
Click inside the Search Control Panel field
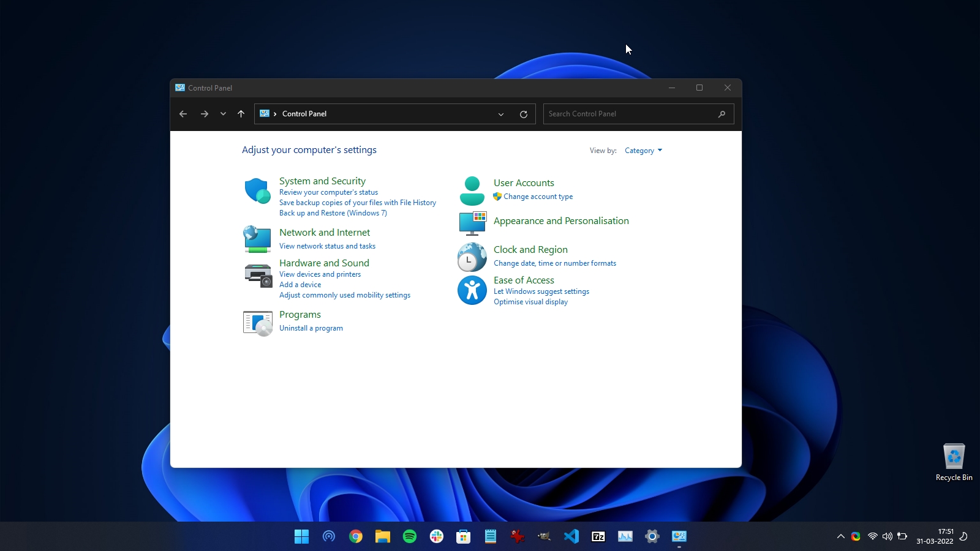tap(631, 114)
